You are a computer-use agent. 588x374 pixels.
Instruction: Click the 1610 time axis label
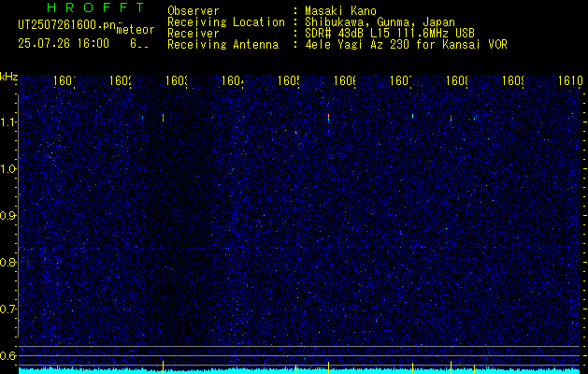(570, 80)
